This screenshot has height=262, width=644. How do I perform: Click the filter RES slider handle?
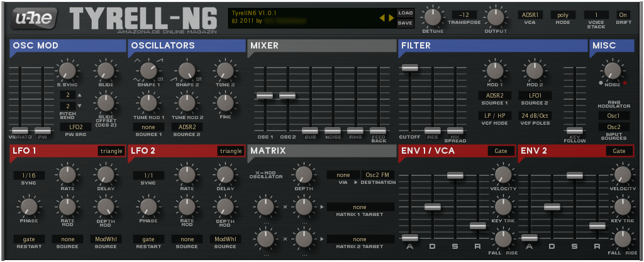[x=433, y=131]
